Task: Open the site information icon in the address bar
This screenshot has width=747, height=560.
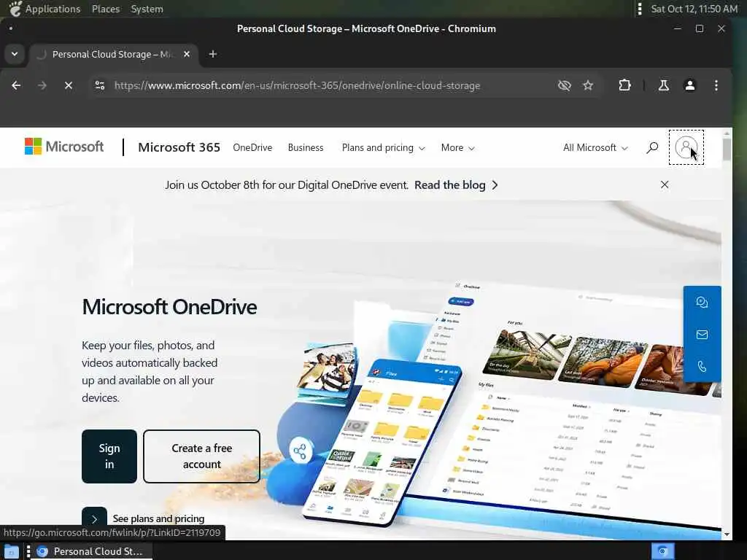Action: 99,85
